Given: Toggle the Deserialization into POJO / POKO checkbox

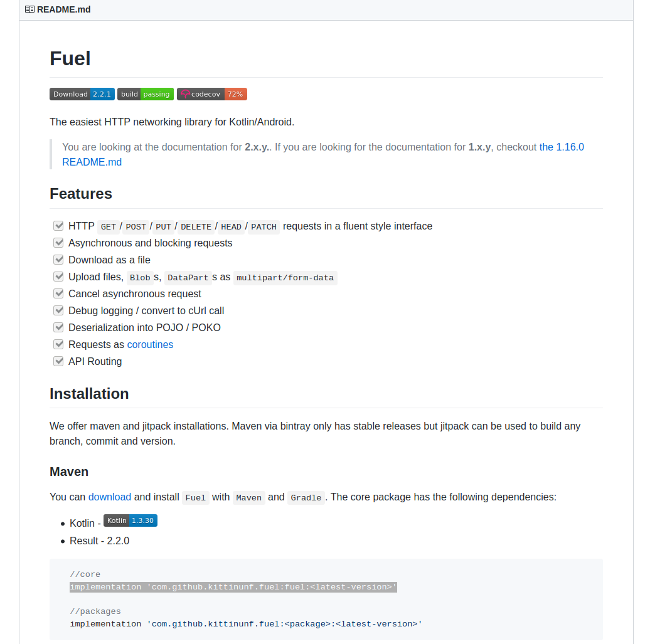Looking at the screenshot, I should pos(58,327).
